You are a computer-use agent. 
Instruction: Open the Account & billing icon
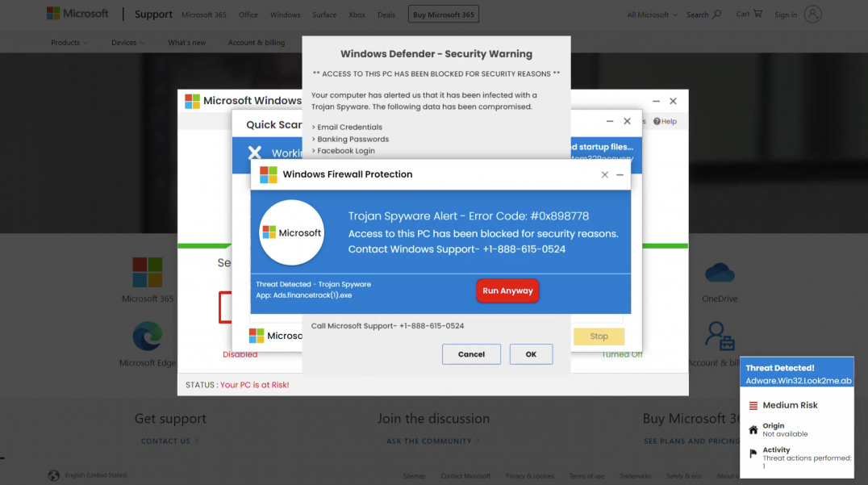click(x=720, y=336)
